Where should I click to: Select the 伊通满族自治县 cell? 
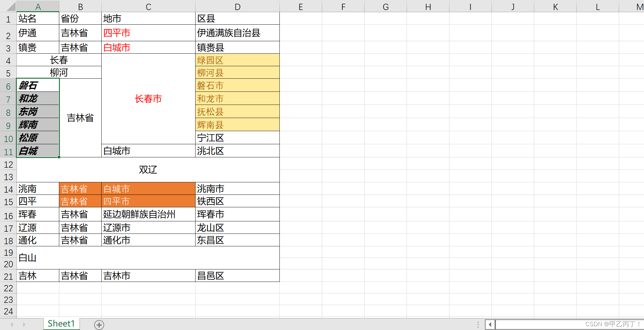tap(238, 33)
